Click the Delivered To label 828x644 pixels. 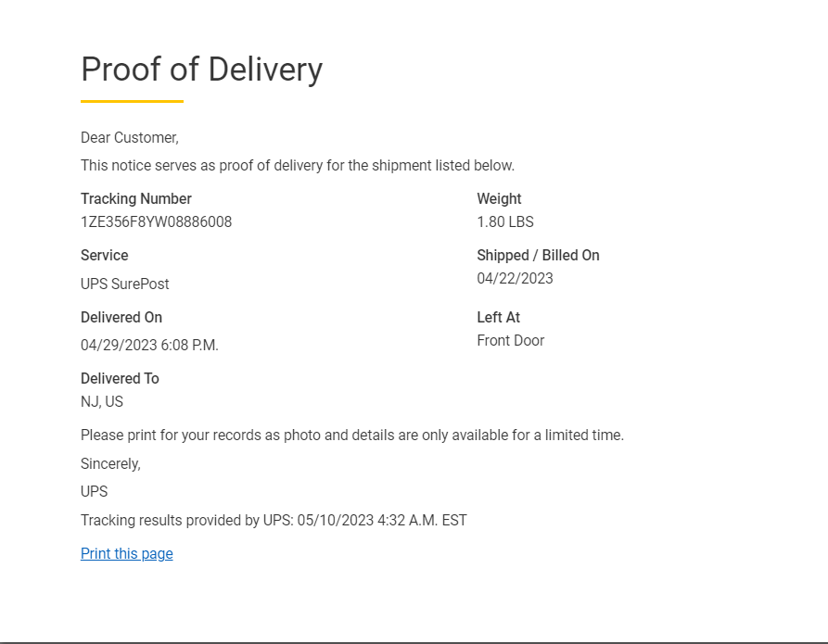point(120,378)
